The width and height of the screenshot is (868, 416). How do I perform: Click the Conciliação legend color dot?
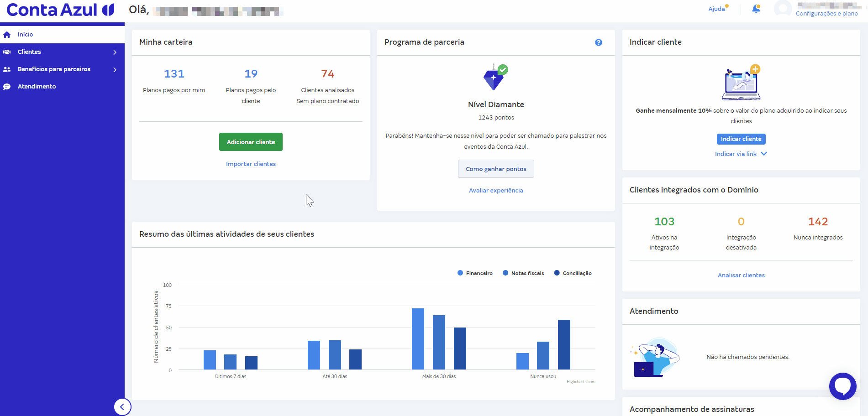[x=557, y=273]
